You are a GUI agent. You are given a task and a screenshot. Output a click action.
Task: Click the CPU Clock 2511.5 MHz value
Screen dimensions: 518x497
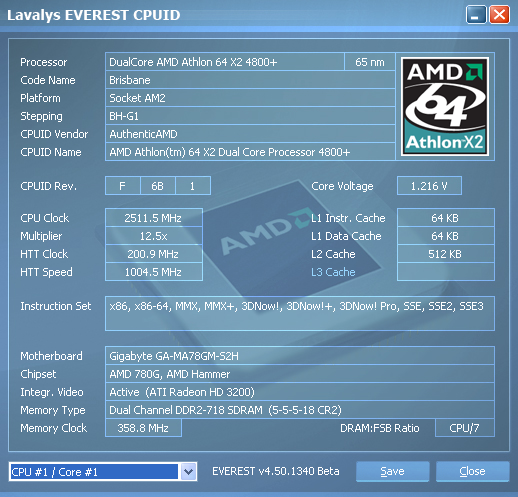click(154, 218)
